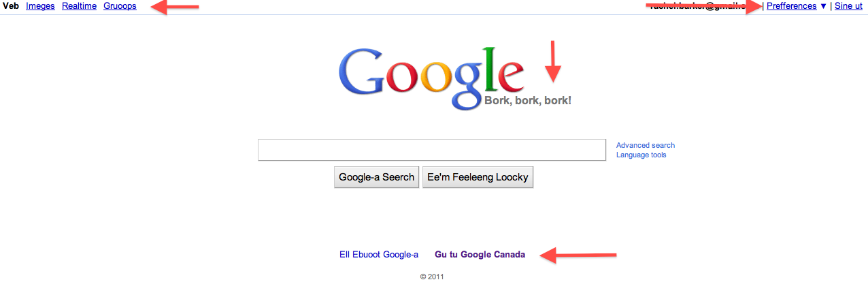Viewport: 868px width, 282px height.
Task: Follow the Gu tu Google Canada link
Action: point(480,255)
